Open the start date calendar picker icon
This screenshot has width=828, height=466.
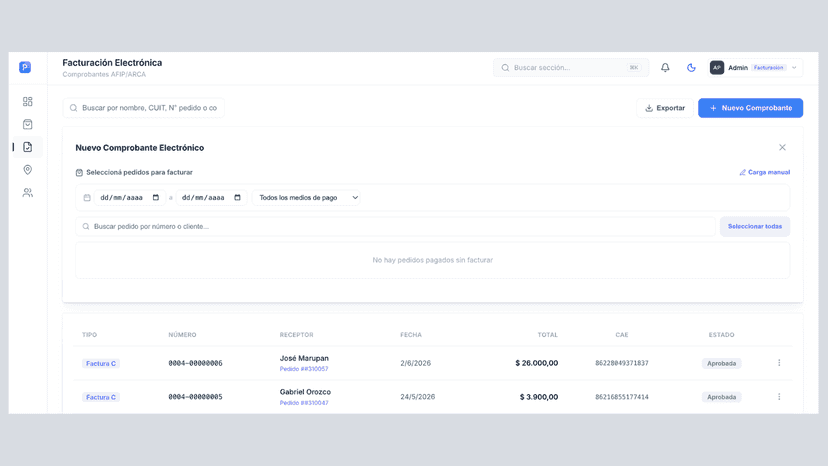[x=156, y=198]
